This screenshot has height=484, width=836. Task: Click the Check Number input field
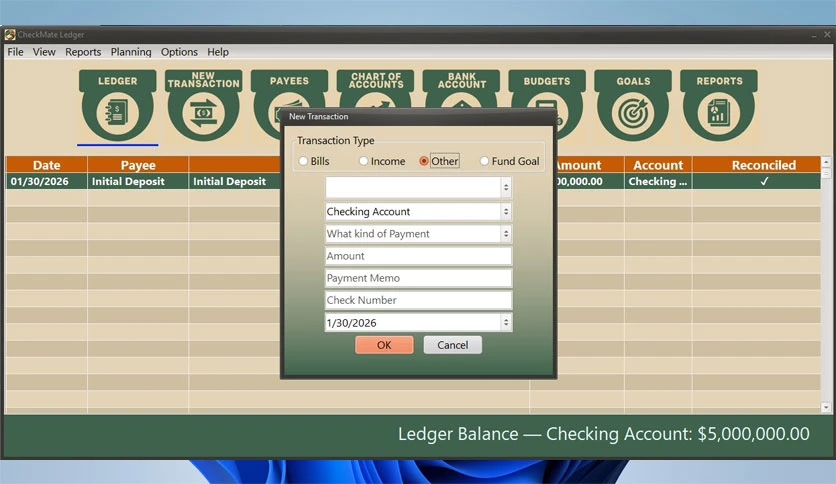coord(419,300)
